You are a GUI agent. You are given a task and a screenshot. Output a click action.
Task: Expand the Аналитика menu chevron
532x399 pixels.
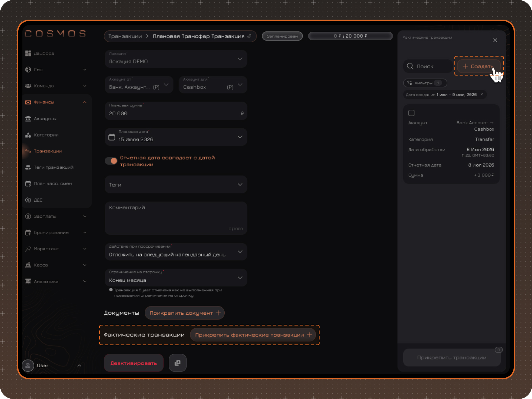85,281
